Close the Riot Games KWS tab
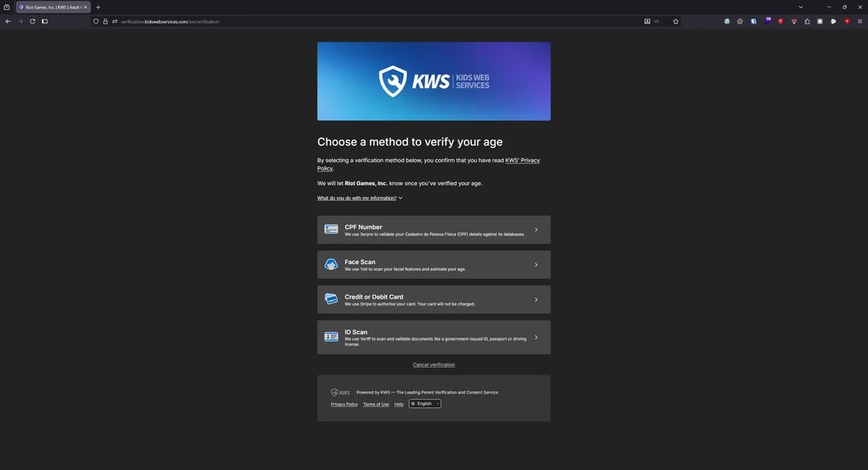The image size is (868, 470). (85, 7)
